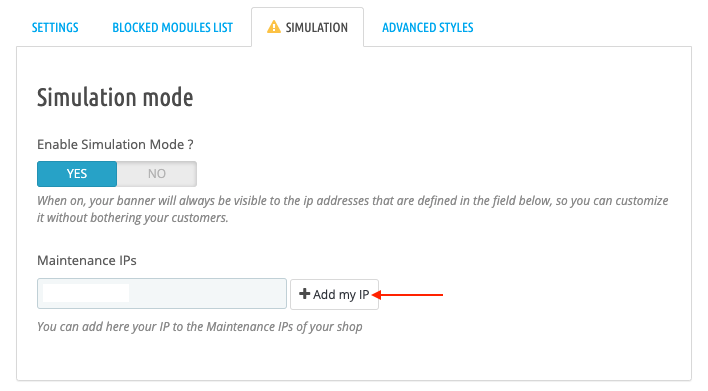
Task: Click the red arrow pointing at Add my IP
Action: click(x=408, y=295)
